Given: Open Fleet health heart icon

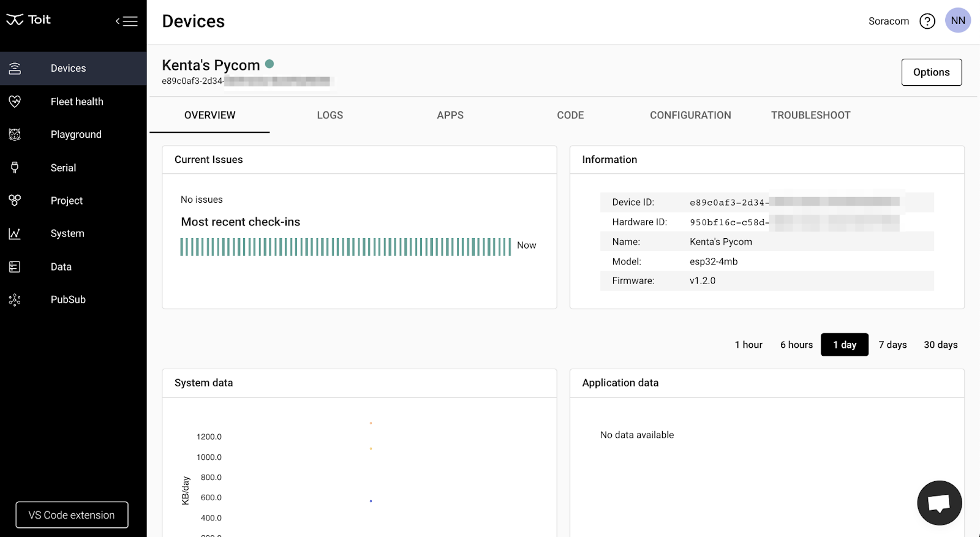Looking at the screenshot, I should [15, 102].
